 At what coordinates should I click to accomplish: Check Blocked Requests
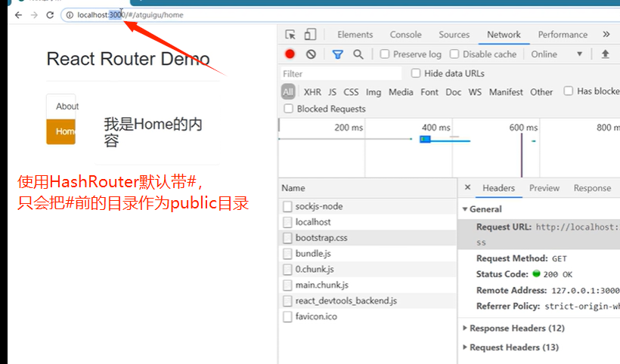click(289, 108)
